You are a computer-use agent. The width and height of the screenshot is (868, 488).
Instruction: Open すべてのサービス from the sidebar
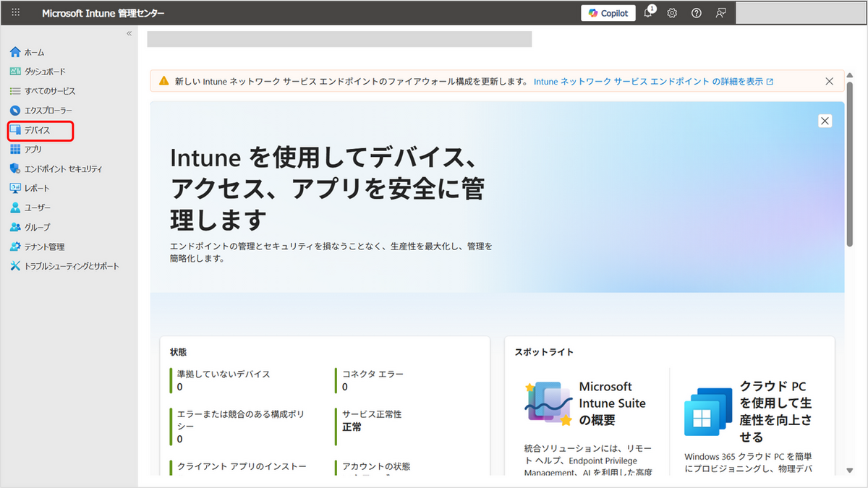pos(49,91)
